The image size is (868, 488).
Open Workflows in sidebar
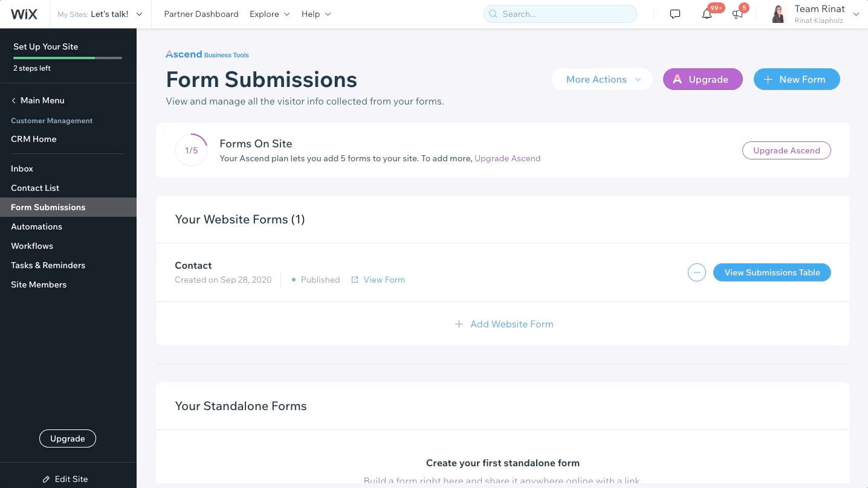tap(32, 246)
